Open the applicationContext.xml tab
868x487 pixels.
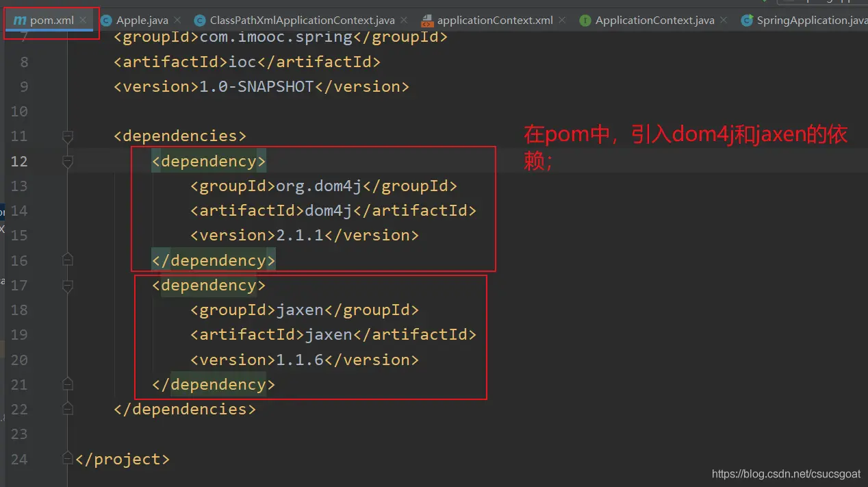pyautogui.click(x=494, y=21)
